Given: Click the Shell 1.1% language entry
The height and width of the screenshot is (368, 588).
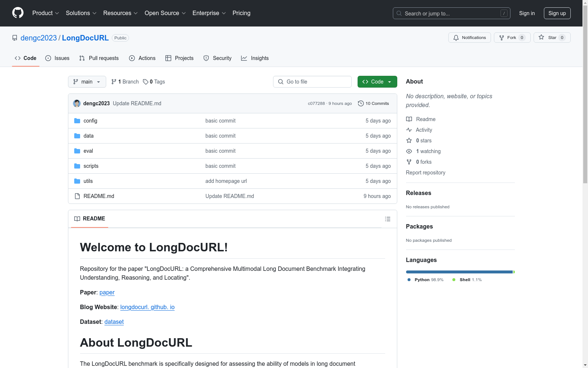Looking at the screenshot, I should (x=467, y=280).
